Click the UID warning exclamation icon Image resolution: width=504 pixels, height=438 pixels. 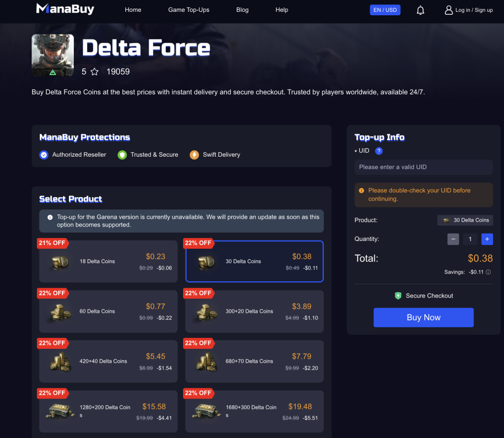coord(361,191)
